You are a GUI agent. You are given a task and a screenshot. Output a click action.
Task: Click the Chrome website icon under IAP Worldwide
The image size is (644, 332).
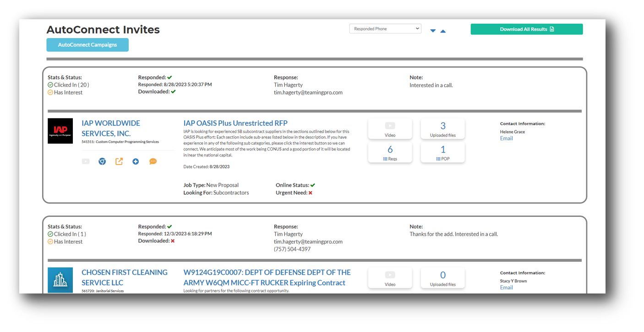tap(102, 161)
